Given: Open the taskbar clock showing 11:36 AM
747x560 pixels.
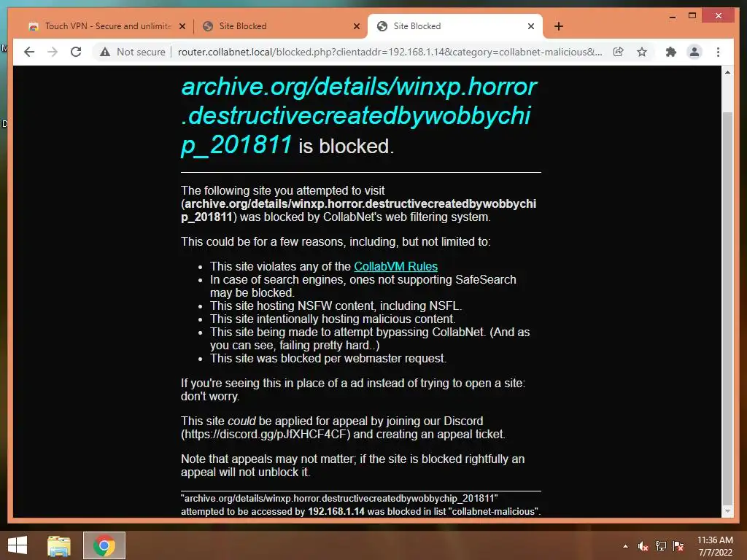Looking at the screenshot, I should (x=715, y=546).
